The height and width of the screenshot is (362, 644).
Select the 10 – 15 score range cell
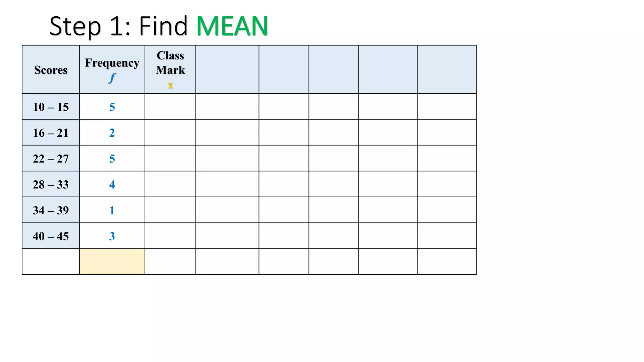click(51, 107)
